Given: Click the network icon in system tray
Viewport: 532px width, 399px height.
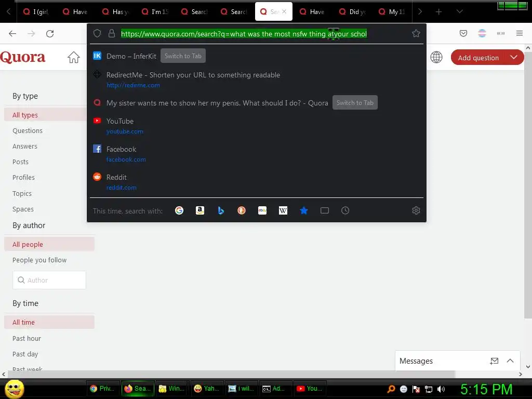Looking at the screenshot, I should [x=429, y=389].
